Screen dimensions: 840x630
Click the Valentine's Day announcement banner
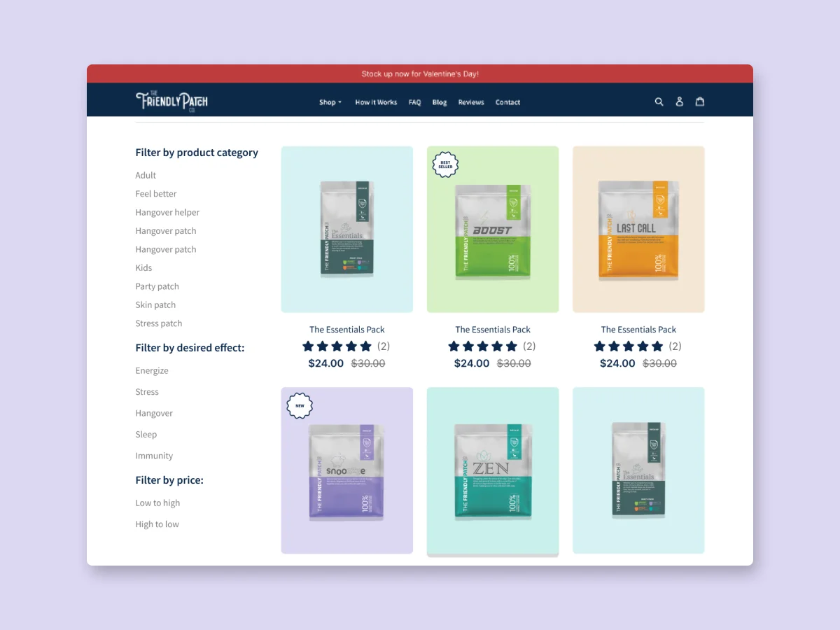click(x=420, y=73)
